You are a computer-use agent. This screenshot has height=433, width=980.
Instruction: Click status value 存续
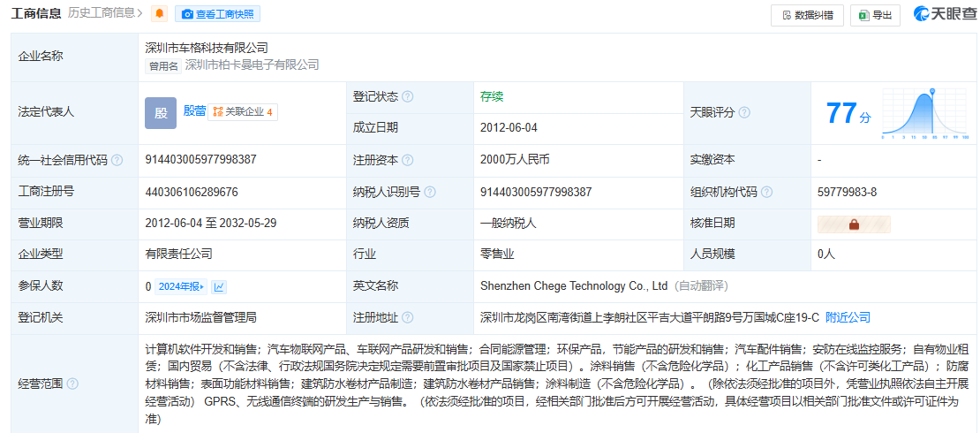coord(491,96)
